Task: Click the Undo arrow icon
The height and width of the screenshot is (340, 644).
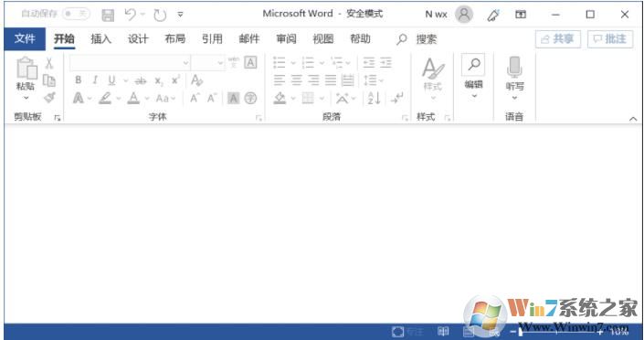Action: [131, 15]
